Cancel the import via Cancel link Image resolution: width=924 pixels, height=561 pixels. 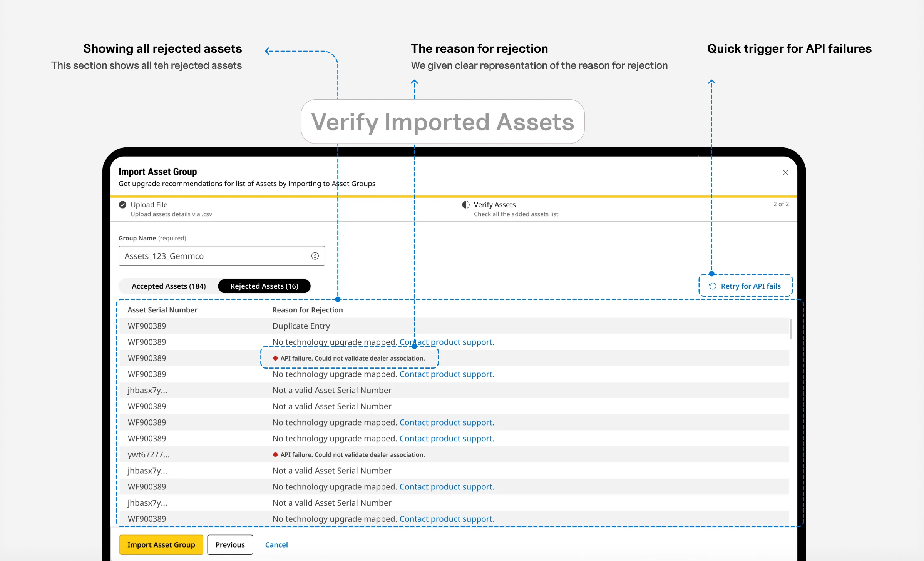coord(276,544)
